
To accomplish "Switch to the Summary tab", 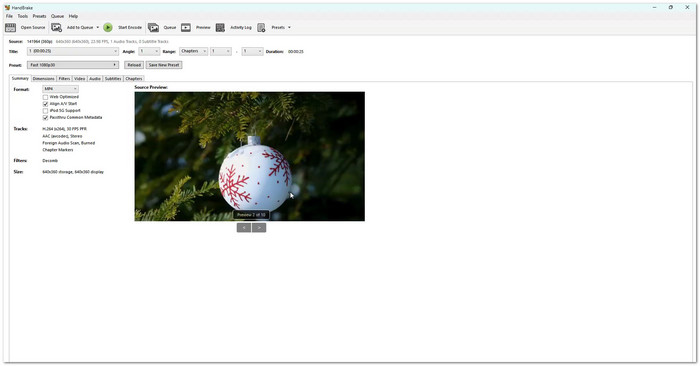I will [x=20, y=78].
